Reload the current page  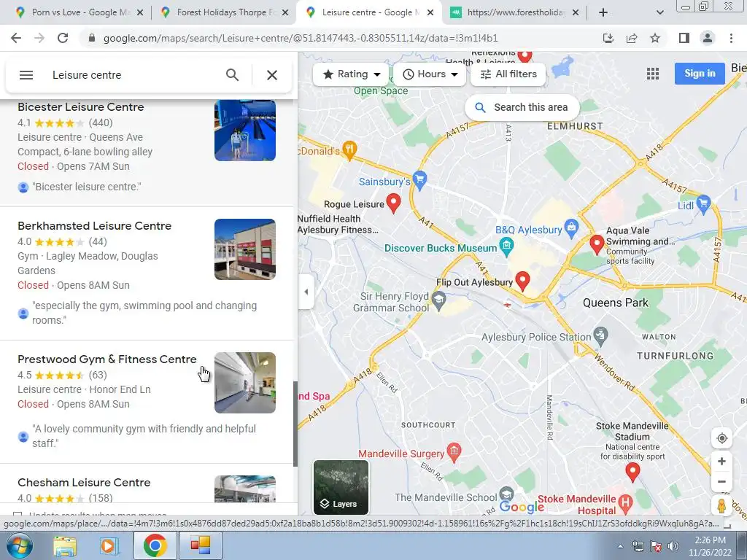[x=63, y=38]
